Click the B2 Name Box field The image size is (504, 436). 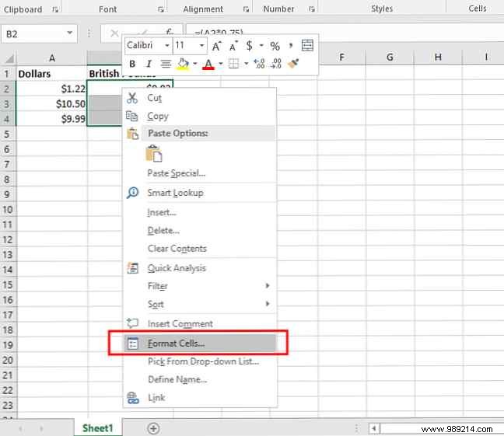[x=39, y=33]
